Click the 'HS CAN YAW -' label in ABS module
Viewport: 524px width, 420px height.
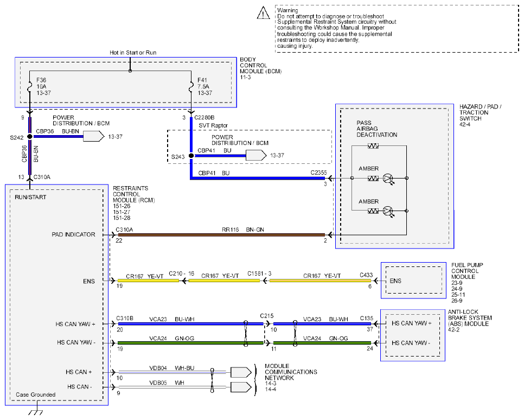pyautogui.click(x=411, y=343)
